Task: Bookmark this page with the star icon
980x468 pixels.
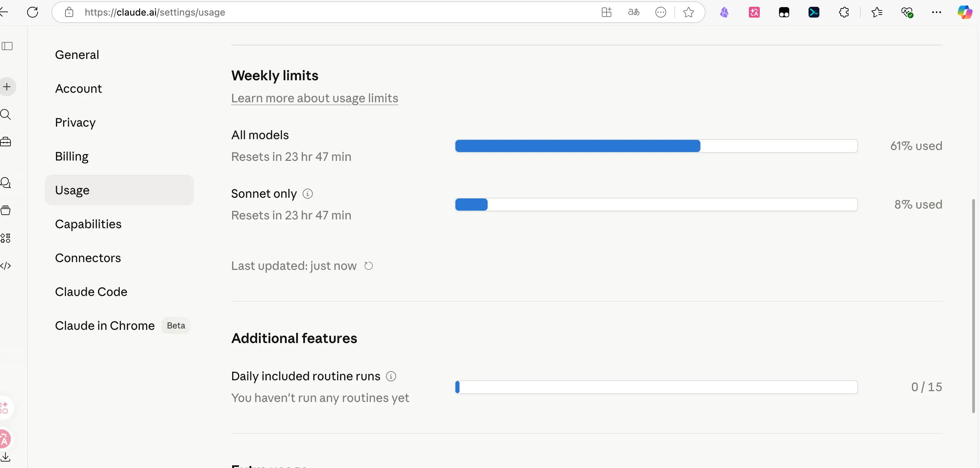Action: [688, 12]
